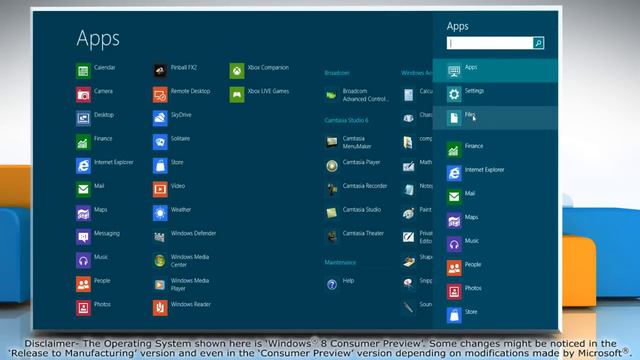Open Maps in the main Apps list
The image size is (640, 360).
(83, 213)
